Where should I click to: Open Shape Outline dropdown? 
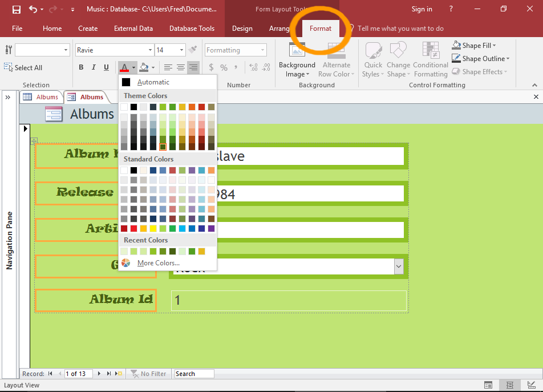[x=481, y=59]
